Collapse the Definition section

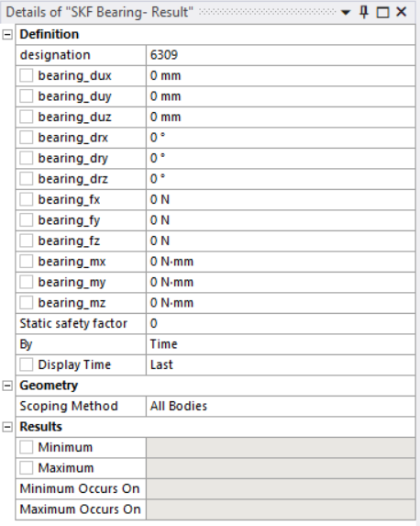[7, 34]
